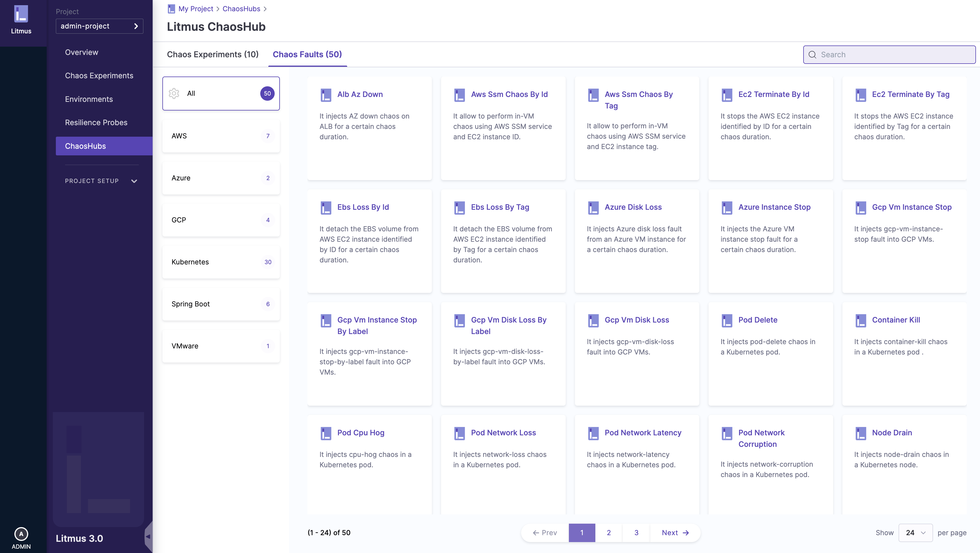The image size is (980, 553).
Task: Filter faults by Spring Boot category
Action: click(x=221, y=304)
